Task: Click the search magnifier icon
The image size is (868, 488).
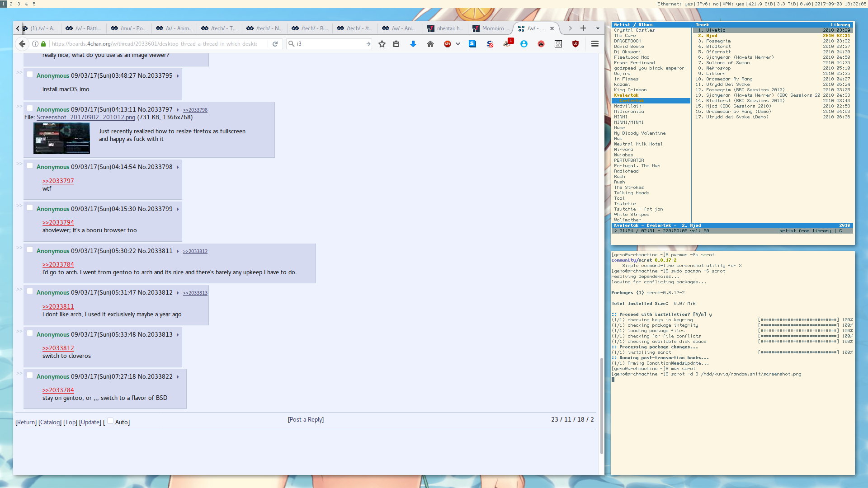Action: pyautogui.click(x=292, y=44)
